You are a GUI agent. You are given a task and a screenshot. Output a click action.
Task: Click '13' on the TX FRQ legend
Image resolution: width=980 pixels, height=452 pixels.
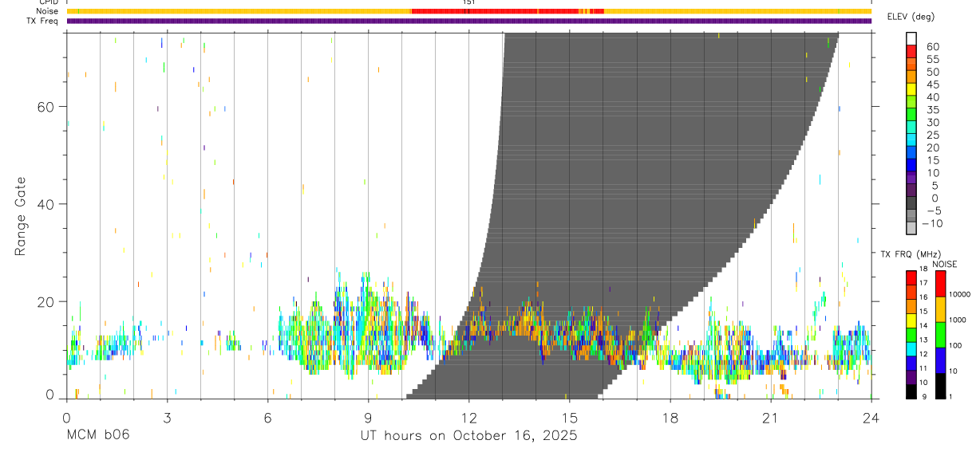[923, 340]
